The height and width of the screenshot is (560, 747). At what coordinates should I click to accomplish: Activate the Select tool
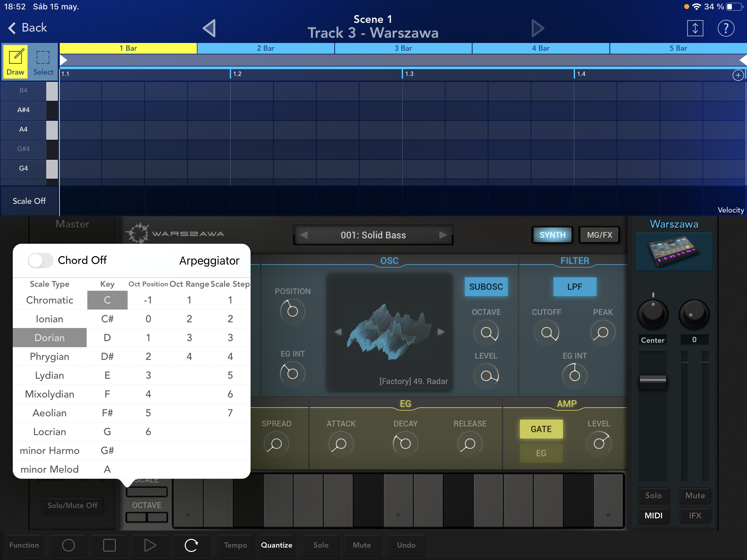coord(43,61)
